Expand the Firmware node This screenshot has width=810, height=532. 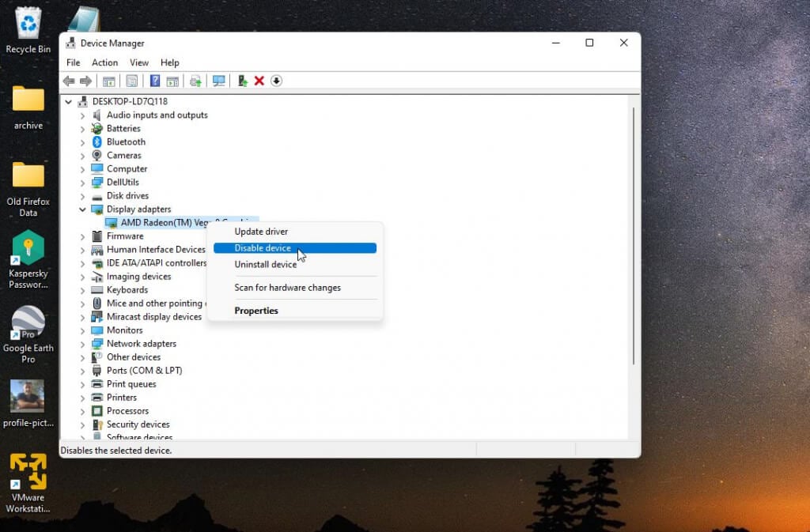coord(82,236)
